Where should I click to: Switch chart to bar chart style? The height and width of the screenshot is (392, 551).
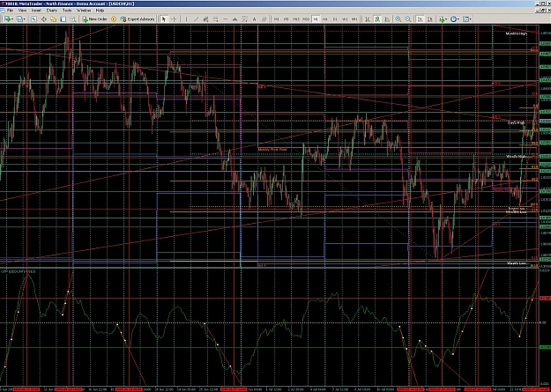[368, 19]
